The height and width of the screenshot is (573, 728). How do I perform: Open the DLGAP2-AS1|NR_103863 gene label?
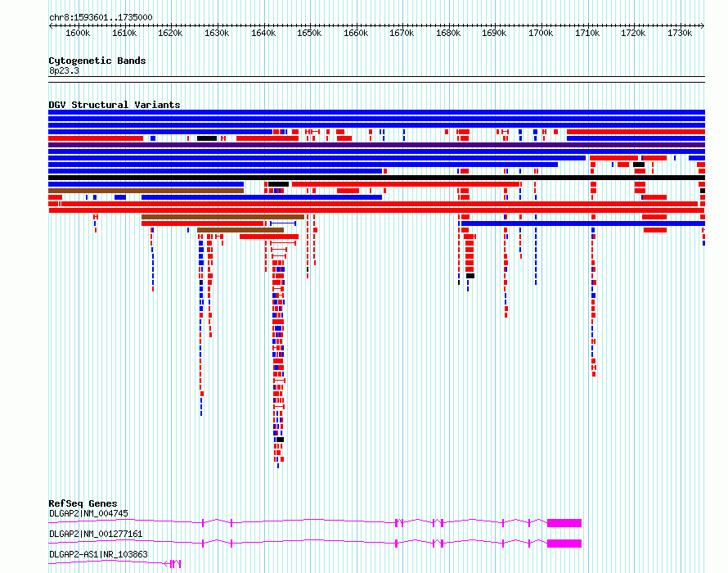click(x=98, y=554)
